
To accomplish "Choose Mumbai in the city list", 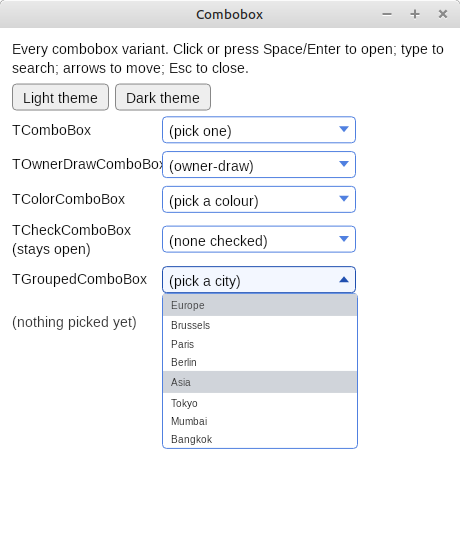I will [x=260, y=421].
